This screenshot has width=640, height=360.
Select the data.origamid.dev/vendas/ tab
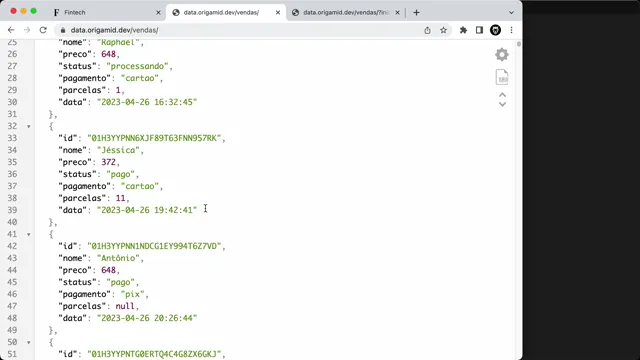coord(226,13)
